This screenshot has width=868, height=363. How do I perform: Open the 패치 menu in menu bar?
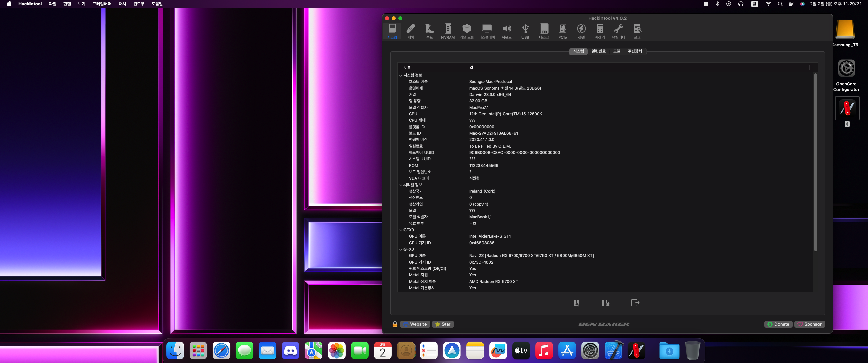tap(122, 4)
